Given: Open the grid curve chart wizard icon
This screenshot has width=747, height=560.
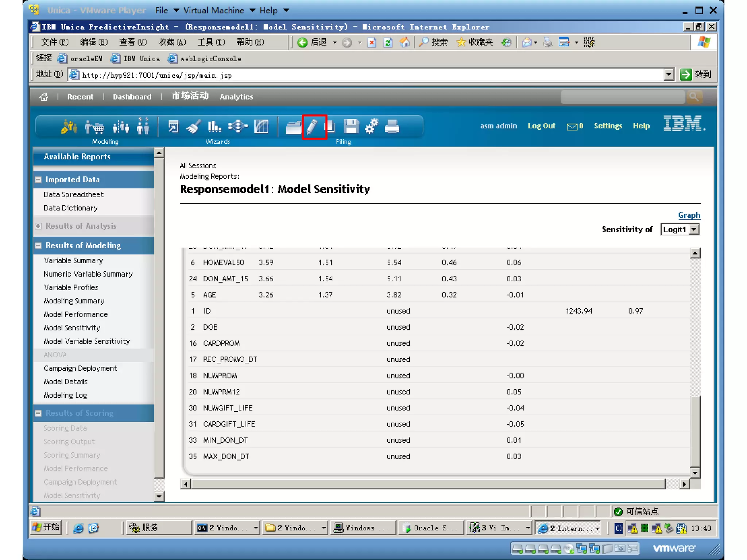Looking at the screenshot, I should (x=261, y=127).
